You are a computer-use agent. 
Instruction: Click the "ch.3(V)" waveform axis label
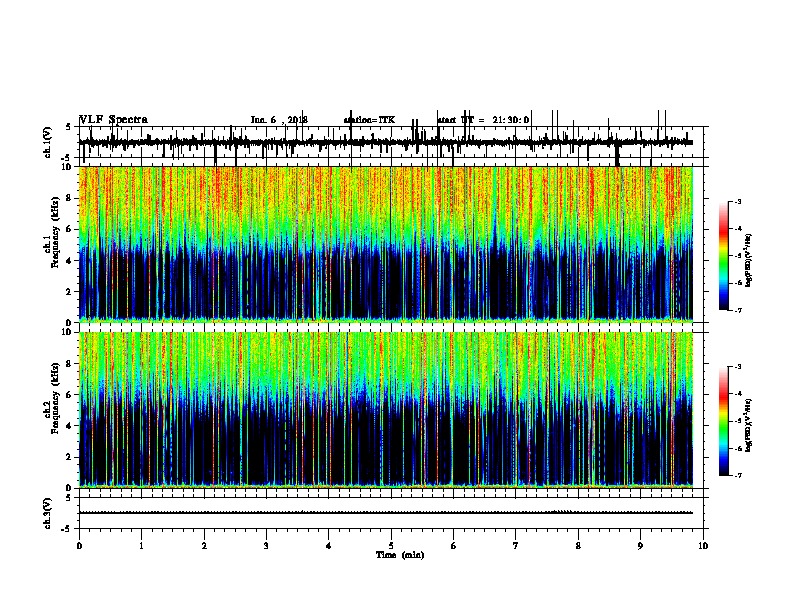[47, 513]
